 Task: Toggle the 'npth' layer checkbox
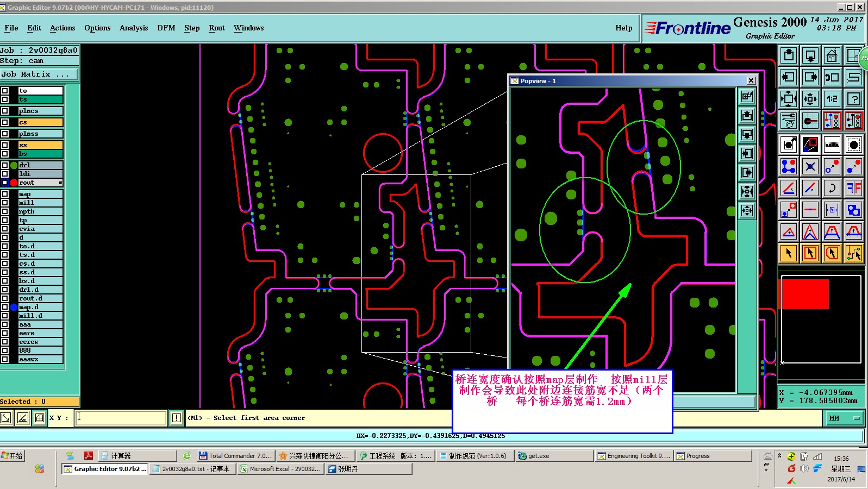pos(5,211)
